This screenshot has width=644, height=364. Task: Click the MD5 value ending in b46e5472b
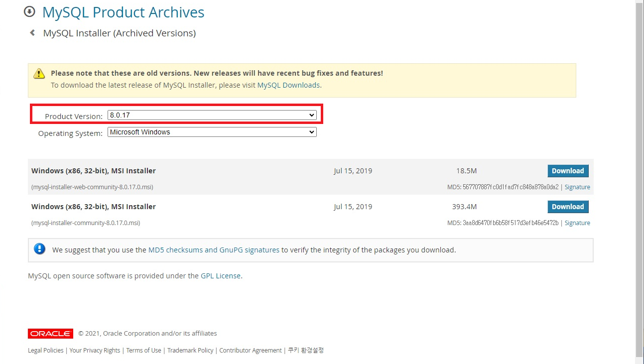pyautogui.click(x=511, y=223)
